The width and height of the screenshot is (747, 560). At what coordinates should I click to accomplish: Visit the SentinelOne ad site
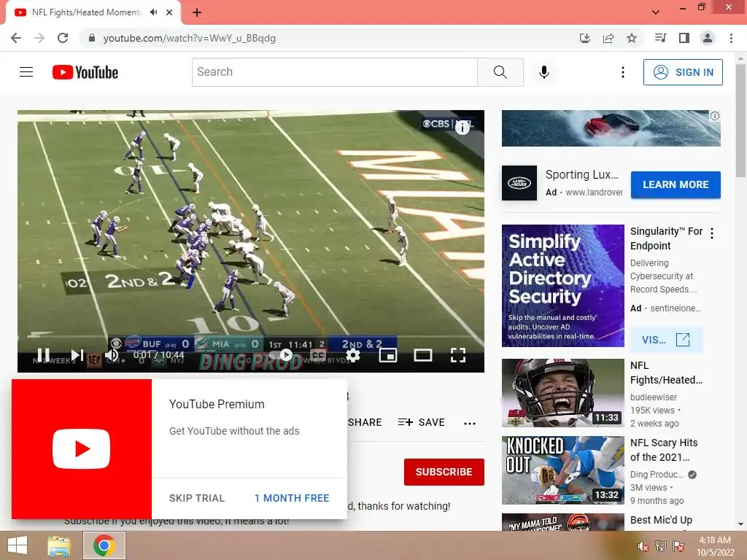tap(667, 340)
